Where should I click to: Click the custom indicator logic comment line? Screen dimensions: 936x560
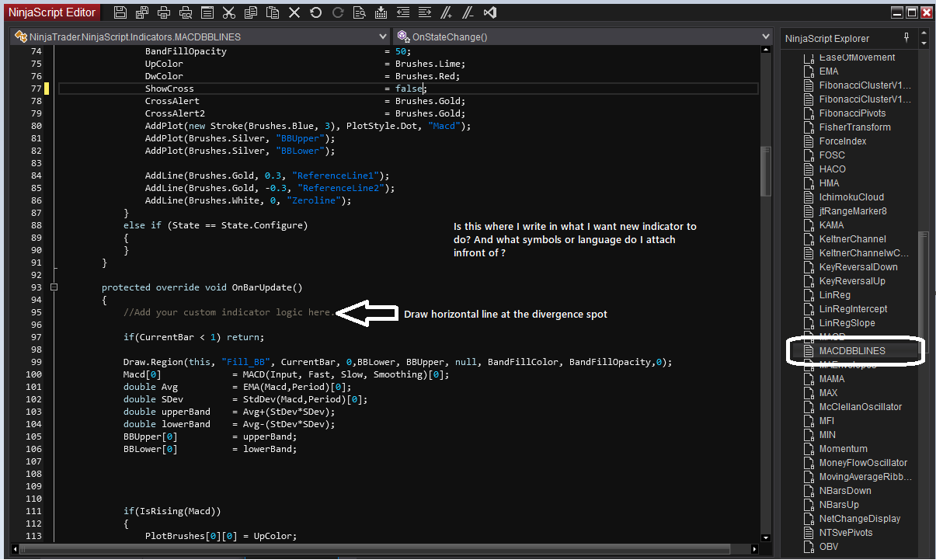(x=228, y=312)
